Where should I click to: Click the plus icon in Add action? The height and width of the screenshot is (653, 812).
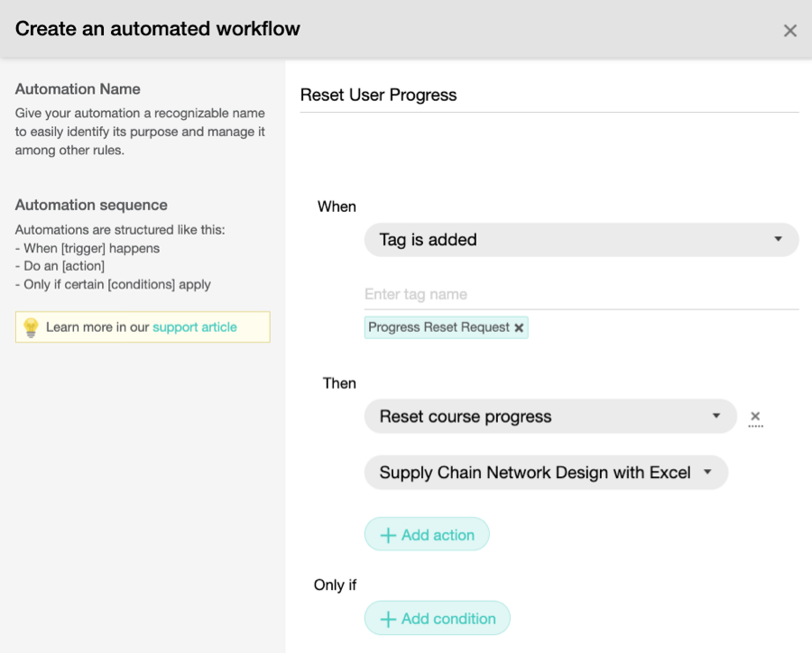click(388, 535)
